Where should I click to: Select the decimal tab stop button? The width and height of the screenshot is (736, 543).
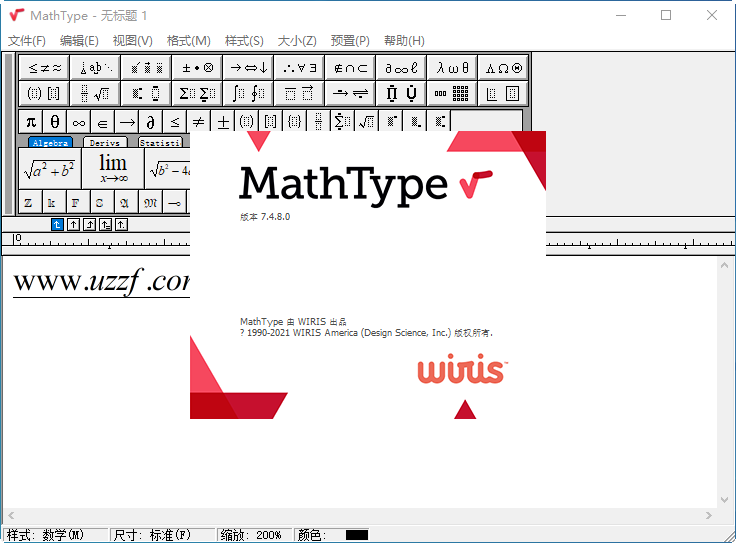[x=121, y=225]
